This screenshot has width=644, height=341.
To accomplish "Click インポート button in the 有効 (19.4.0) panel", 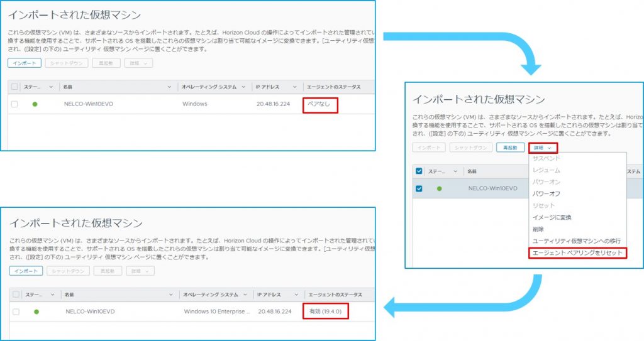I will pyautogui.click(x=26, y=271).
